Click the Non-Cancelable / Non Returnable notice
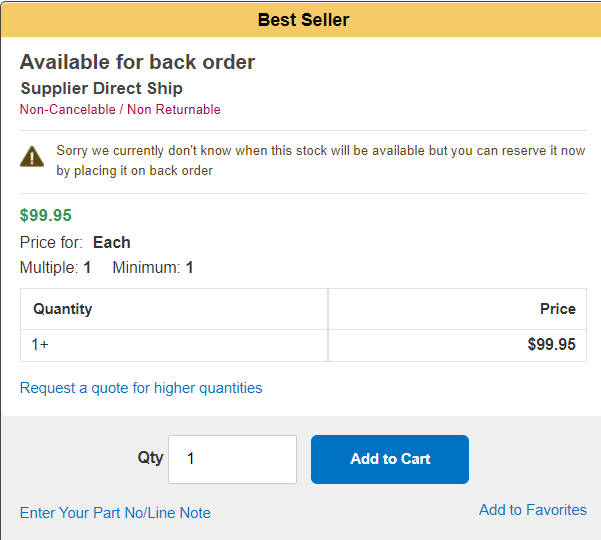Image resolution: width=601 pixels, height=540 pixels. pyautogui.click(x=120, y=110)
